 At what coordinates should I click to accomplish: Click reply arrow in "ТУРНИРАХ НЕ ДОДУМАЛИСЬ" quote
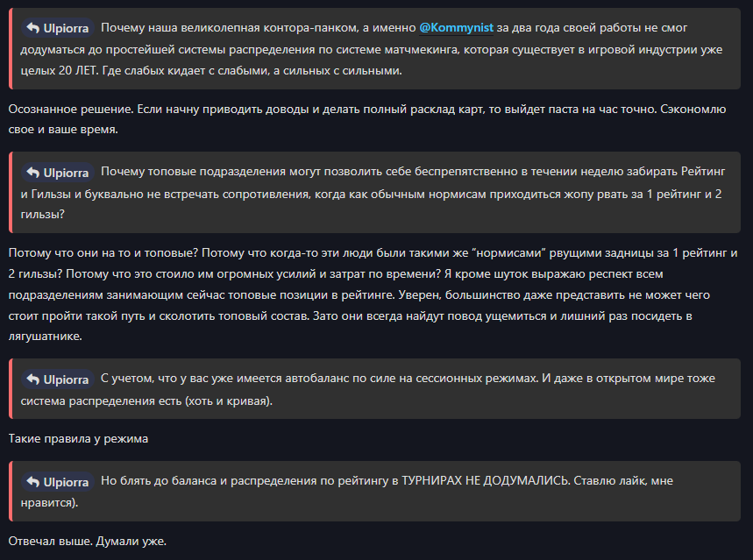tap(32, 482)
